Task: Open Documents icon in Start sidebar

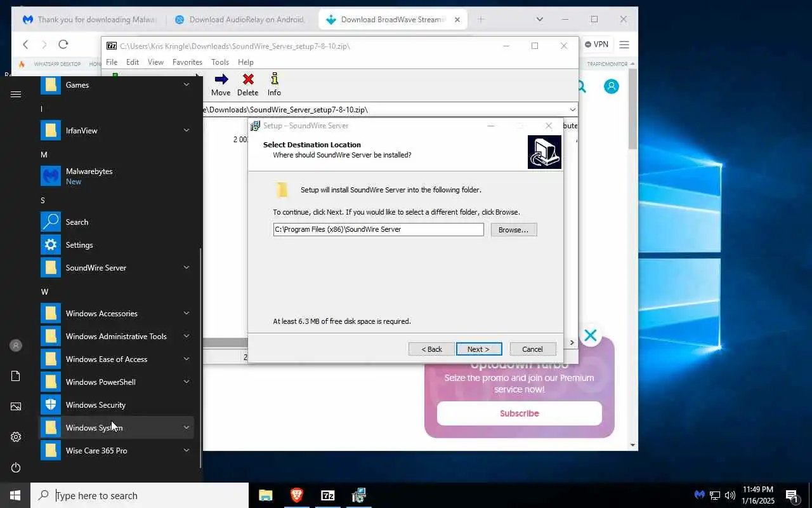Action: tap(16, 376)
